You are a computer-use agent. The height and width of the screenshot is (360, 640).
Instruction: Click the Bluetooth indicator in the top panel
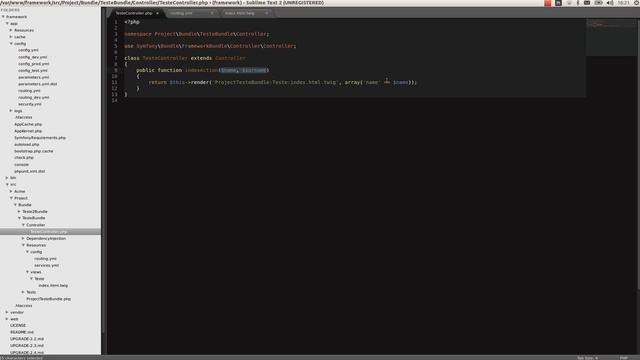578,3
